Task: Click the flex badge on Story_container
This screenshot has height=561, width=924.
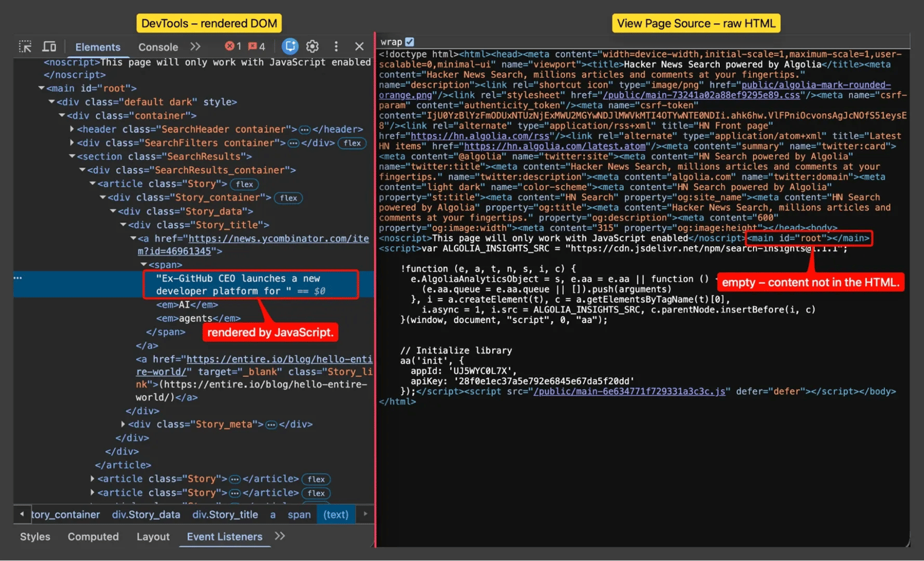Action: click(288, 198)
